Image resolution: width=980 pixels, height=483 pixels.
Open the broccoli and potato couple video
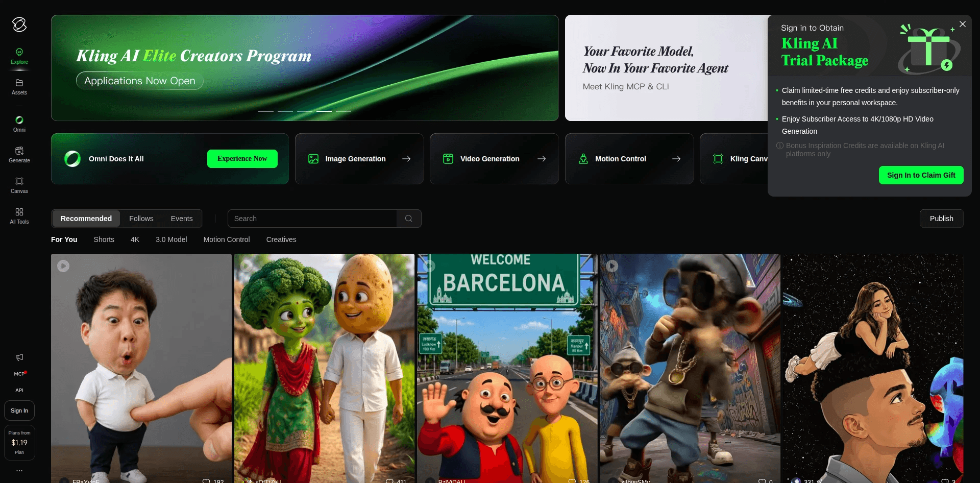click(x=324, y=368)
